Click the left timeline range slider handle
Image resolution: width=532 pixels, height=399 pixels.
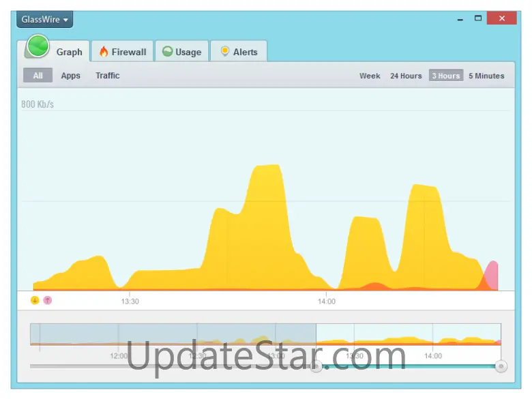pos(316,366)
